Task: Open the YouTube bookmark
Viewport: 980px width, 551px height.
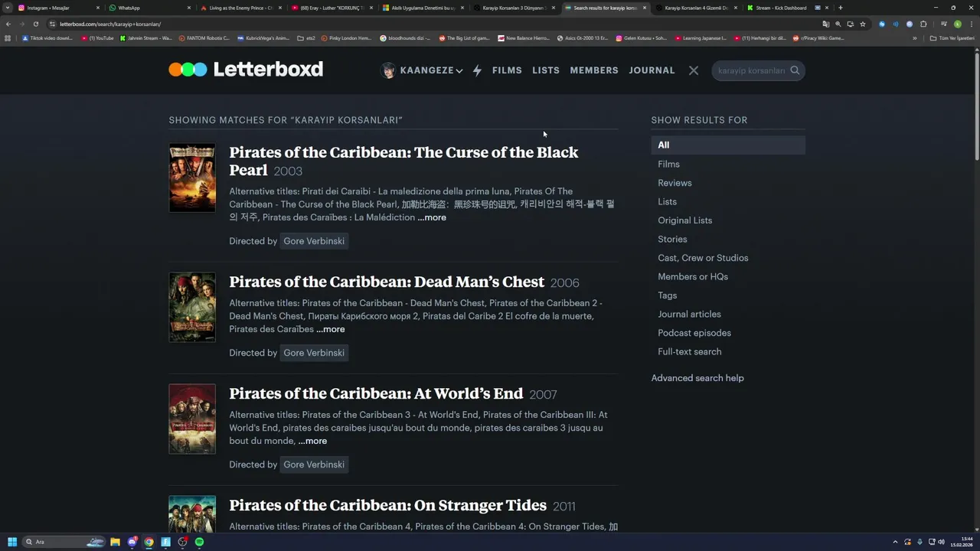Action: pos(97,37)
